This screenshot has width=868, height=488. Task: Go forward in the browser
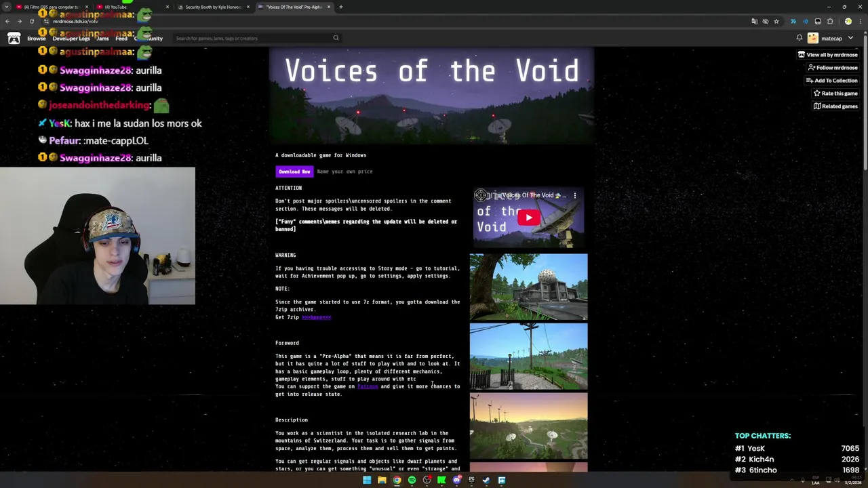(x=19, y=21)
